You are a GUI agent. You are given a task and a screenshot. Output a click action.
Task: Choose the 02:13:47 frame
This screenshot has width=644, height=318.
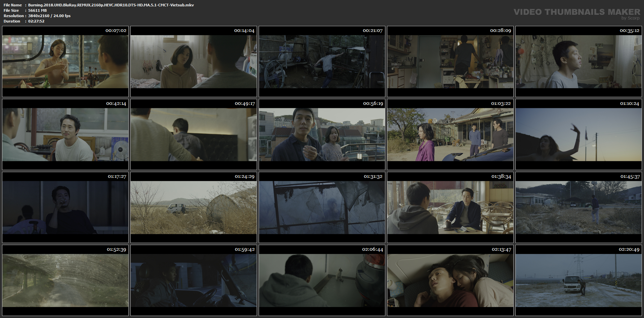pos(450,280)
